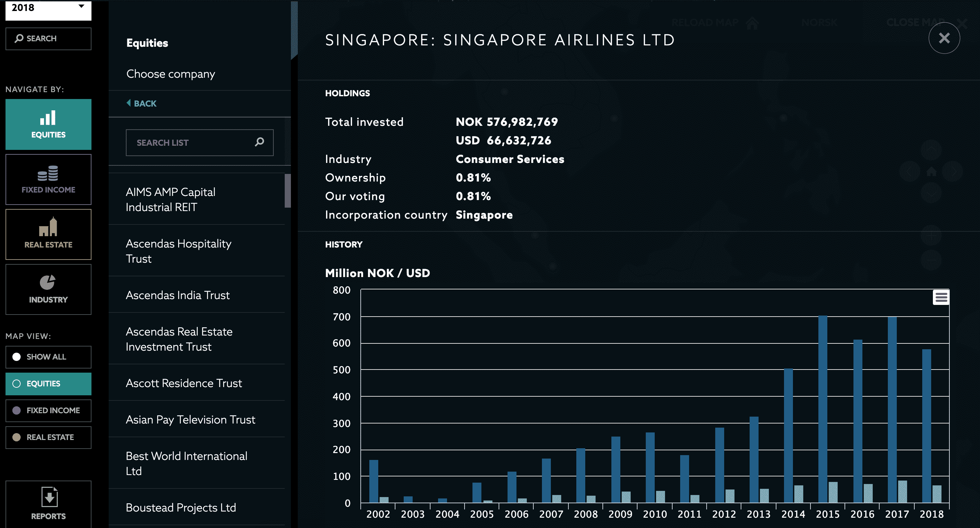Image resolution: width=980 pixels, height=528 pixels.
Task: Click the magnifier icon in search list
Action: pos(260,142)
